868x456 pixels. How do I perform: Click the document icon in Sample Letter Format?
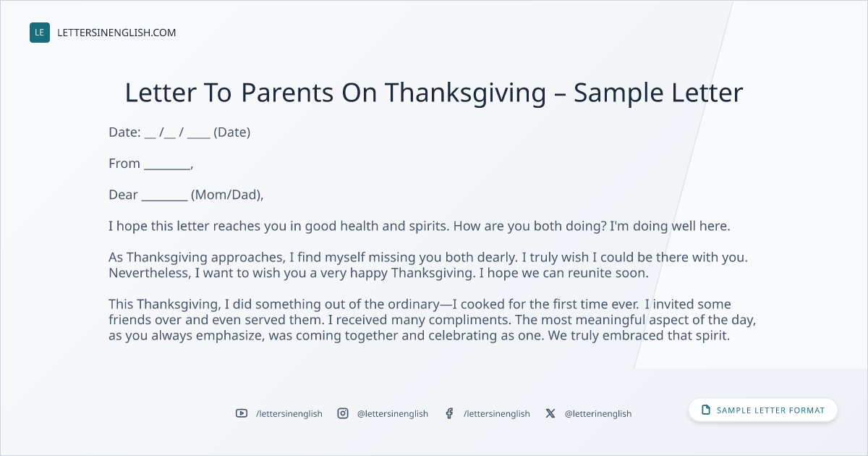click(x=706, y=410)
